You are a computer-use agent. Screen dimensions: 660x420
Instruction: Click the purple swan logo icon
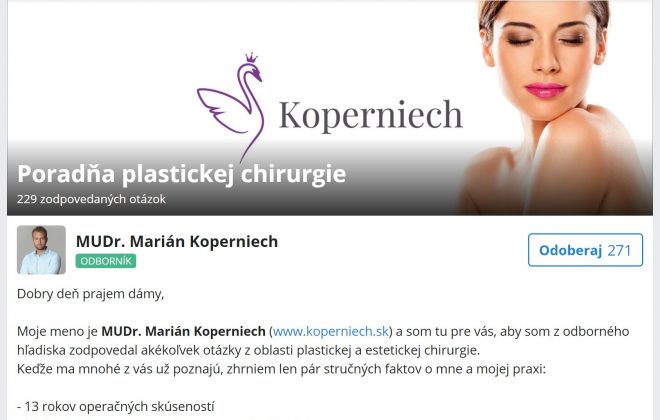click(x=231, y=107)
